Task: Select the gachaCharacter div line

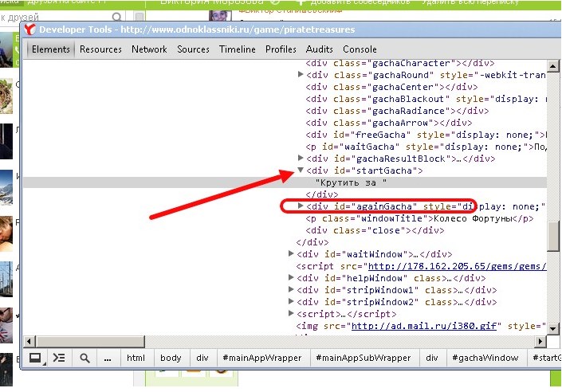Action: point(400,64)
